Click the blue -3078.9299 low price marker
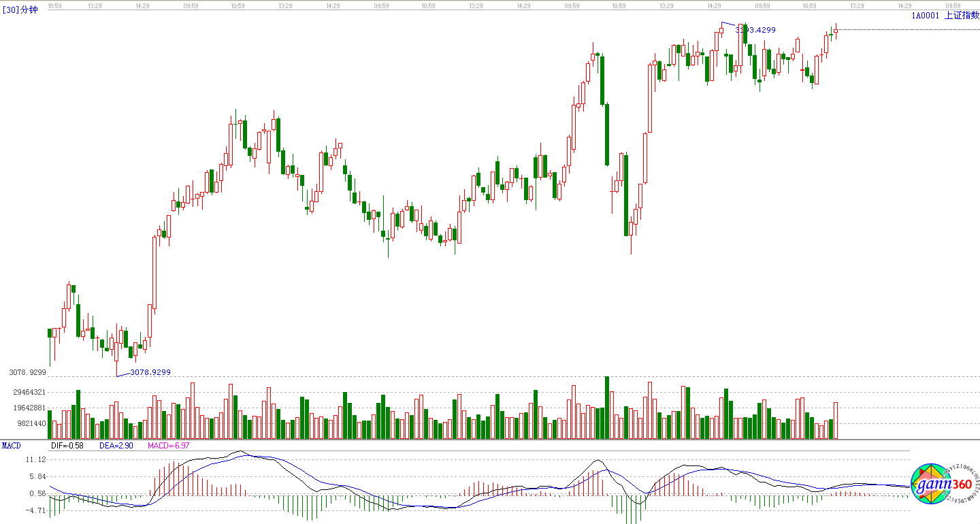The width and height of the screenshot is (980, 524). (x=150, y=372)
